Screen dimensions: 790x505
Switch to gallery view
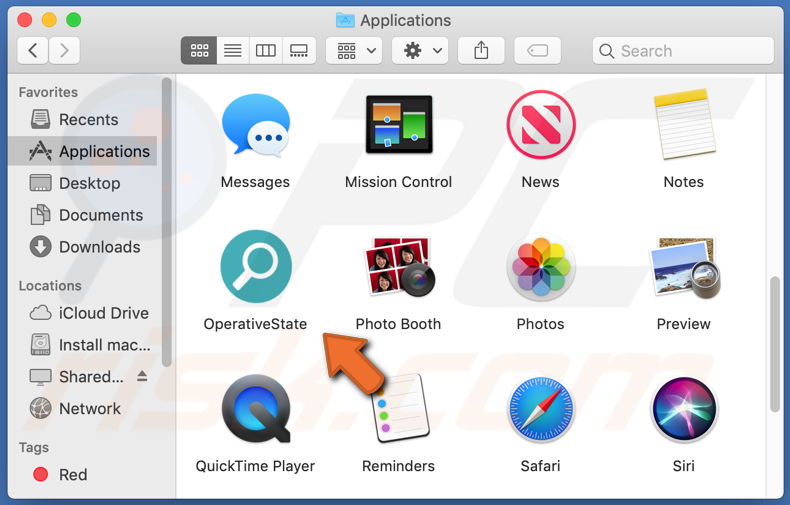coord(299,50)
